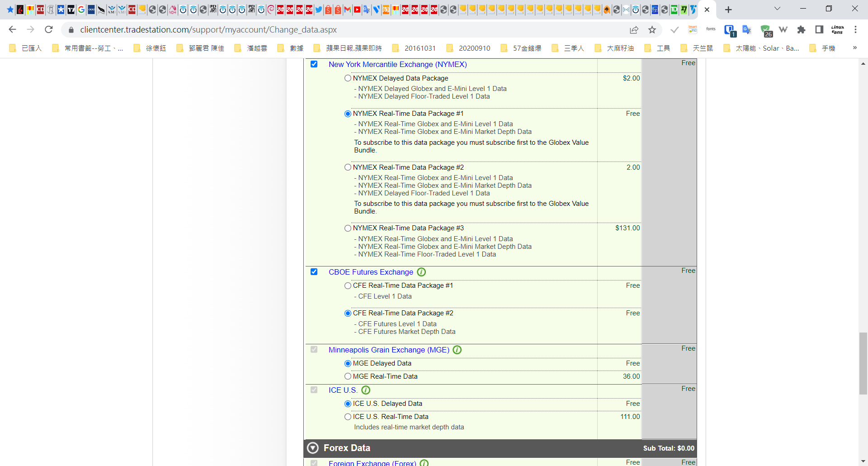Toggle the browser side panel
The image size is (868, 466).
pyautogui.click(x=819, y=30)
